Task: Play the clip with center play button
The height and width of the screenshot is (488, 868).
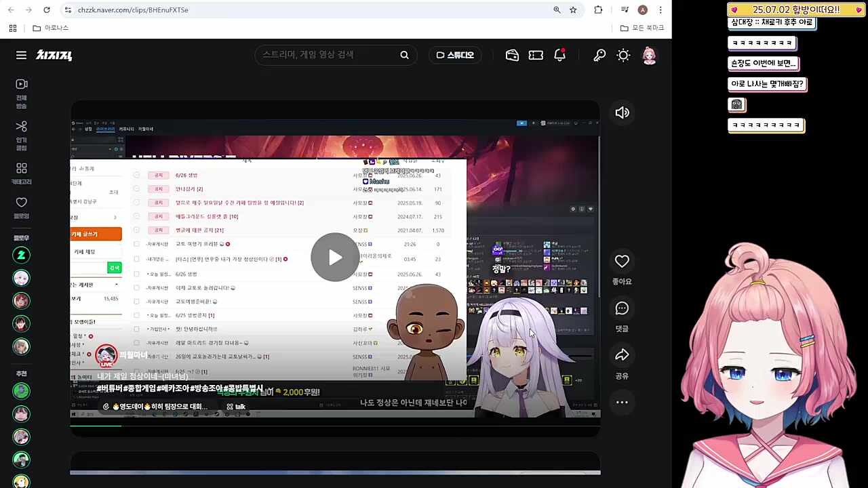Action: pos(335,257)
